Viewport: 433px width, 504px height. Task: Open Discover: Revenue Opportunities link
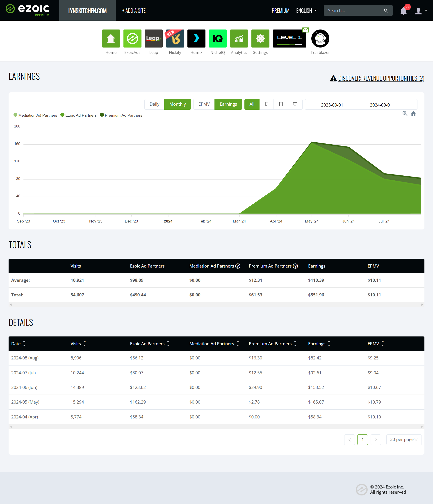[381, 78]
